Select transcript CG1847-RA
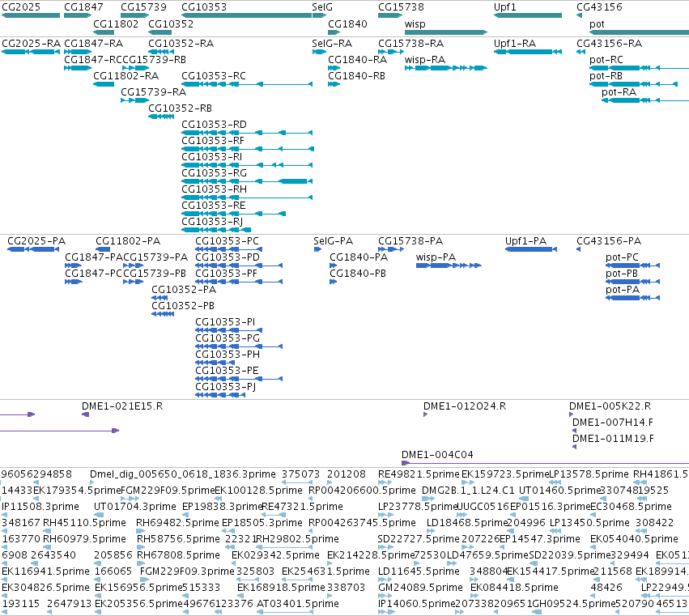This screenshot has height=616, width=689. [x=94, y=44]
